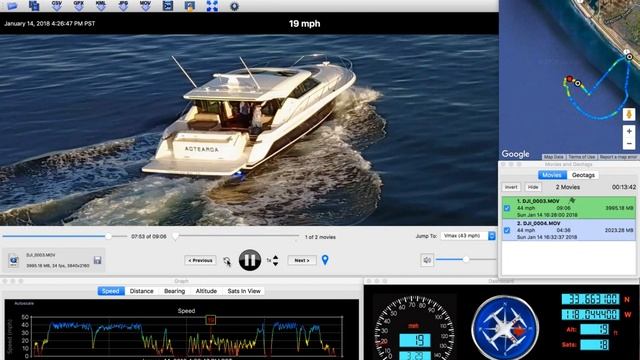Screen dimensions: 640x360
Task: Click the altitude value readout
Action: [595, 329]
